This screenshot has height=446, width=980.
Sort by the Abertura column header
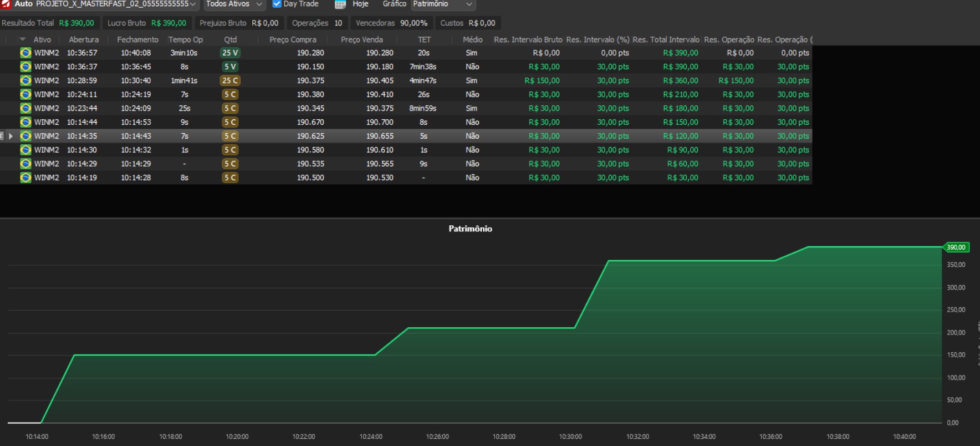(84, 39)
